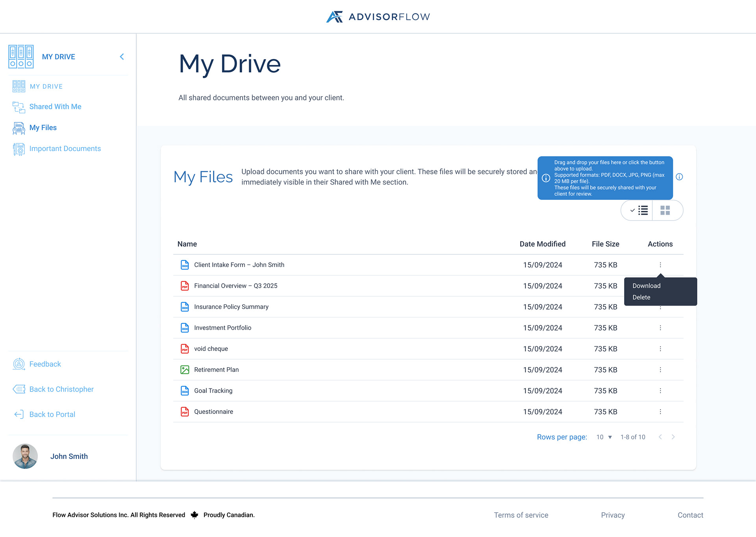Click the Important Documents sidebar icon
The width and height of the screenshot is (756, 537).
pos(19,149)
